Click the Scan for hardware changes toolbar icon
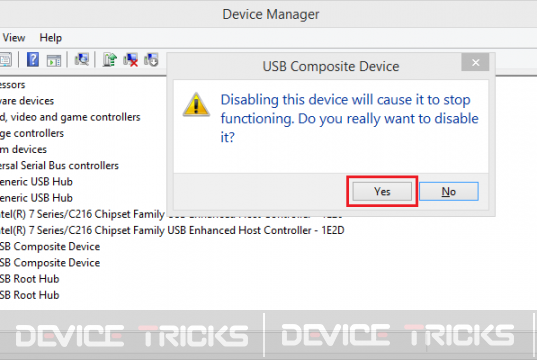 pos(82,60)
